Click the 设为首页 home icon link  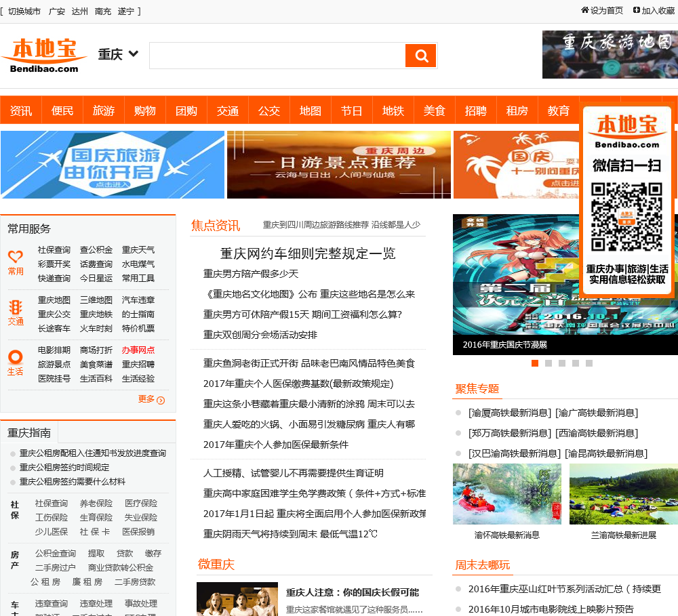(602, 10)
